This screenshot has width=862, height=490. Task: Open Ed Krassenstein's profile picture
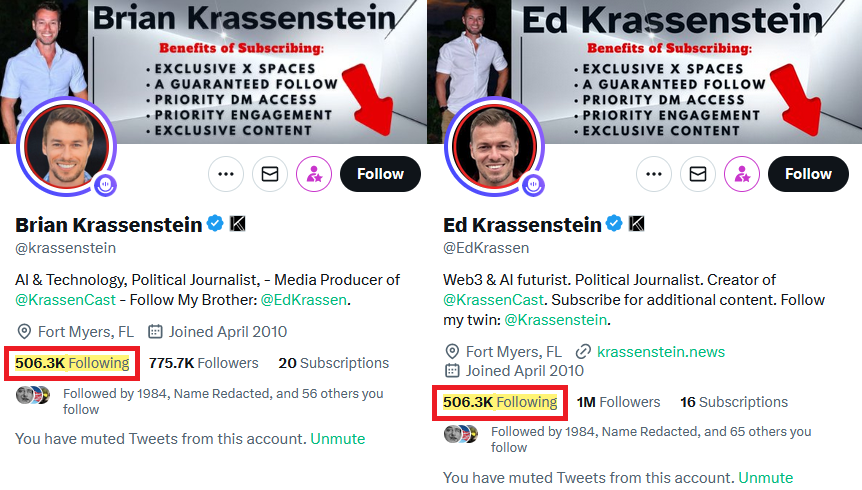coord(495,147)
